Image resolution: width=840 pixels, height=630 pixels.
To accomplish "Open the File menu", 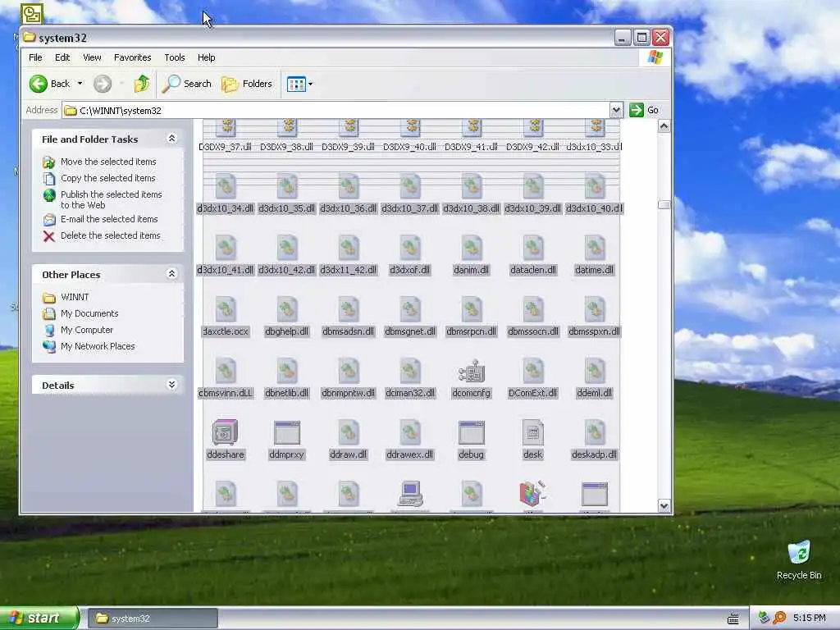I will click(35, 57).
